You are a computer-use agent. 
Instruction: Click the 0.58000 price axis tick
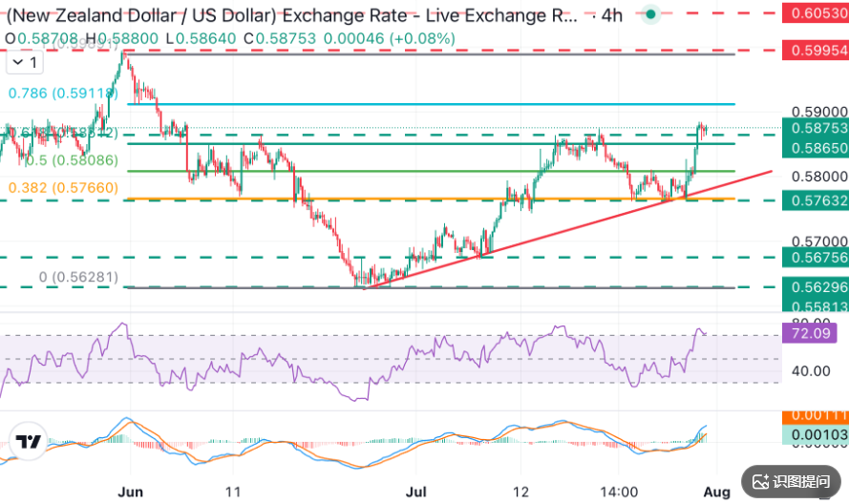click(x=819, y=177)
